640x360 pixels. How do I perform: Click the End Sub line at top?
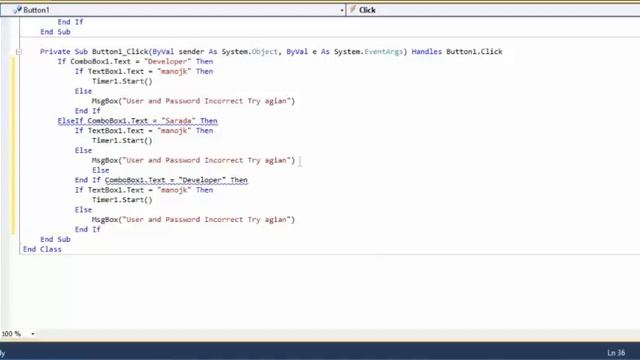(55, 32)
